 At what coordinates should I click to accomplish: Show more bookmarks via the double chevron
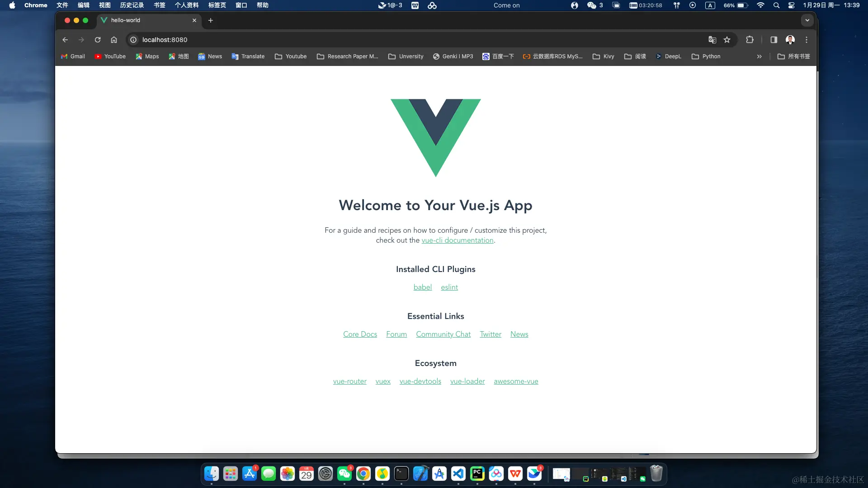pyautogui.click(x=759, y=56)
